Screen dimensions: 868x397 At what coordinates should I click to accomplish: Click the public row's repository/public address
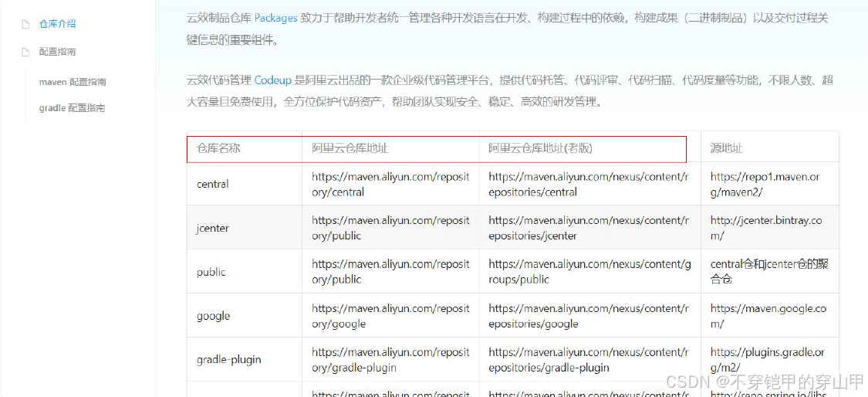coord(390,272)
